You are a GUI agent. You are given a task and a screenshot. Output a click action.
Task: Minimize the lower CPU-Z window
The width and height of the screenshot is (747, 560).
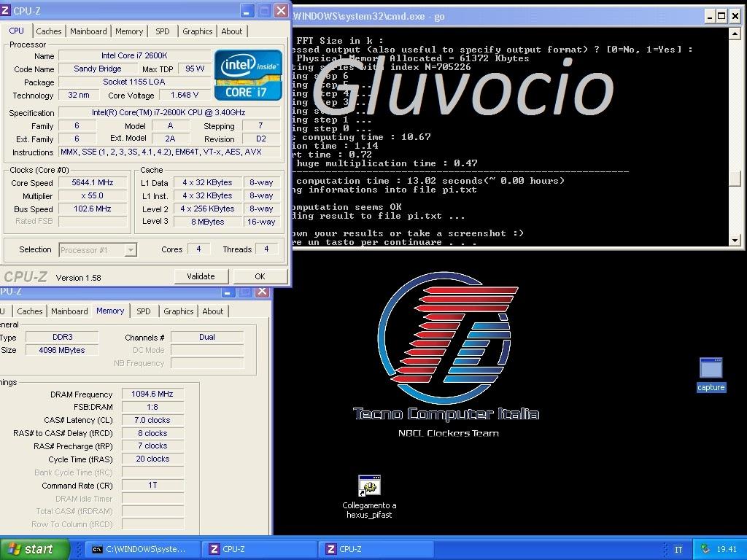pos(228,292)
